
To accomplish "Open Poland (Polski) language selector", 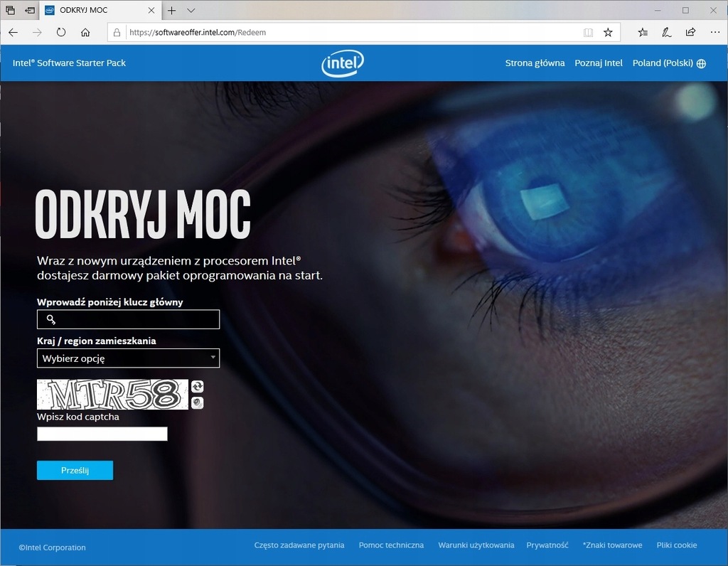I will pyautogui.click(x=668, y=63).
